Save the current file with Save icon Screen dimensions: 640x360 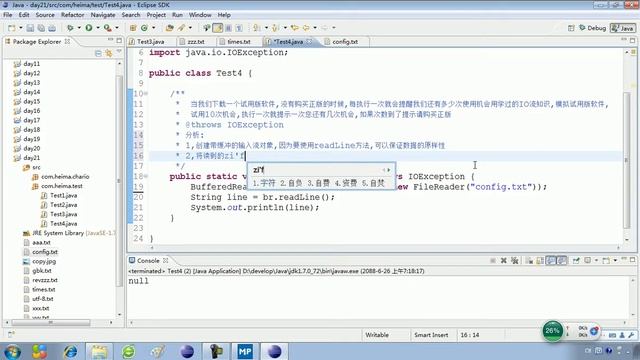[x=30, y=28]
